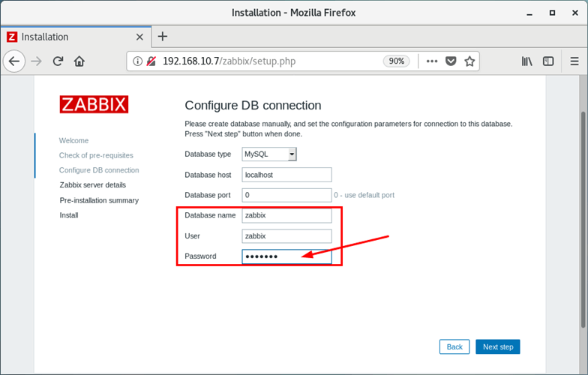Close the Firefox window
This screenshot has height=375, width=588.
pyautogui.click(x=574, y=13)
